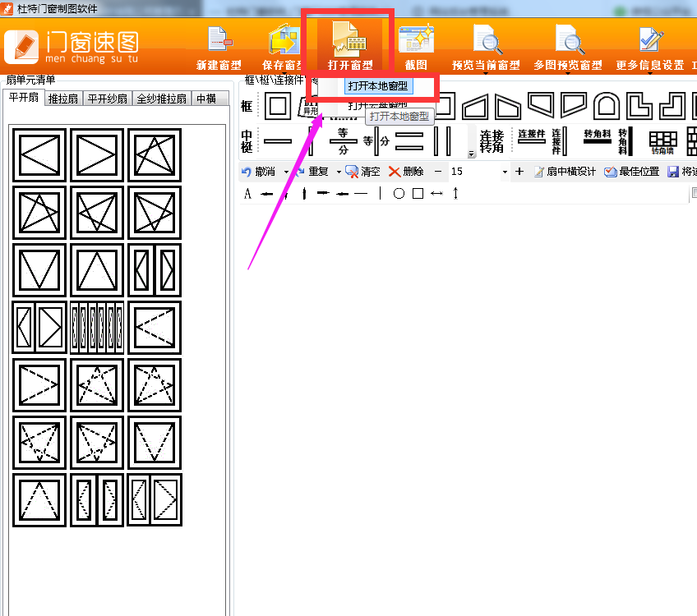Select vertical 连接件 connector tool
The height and width of the screenshot is (616, 697).
tap(559, 141)
